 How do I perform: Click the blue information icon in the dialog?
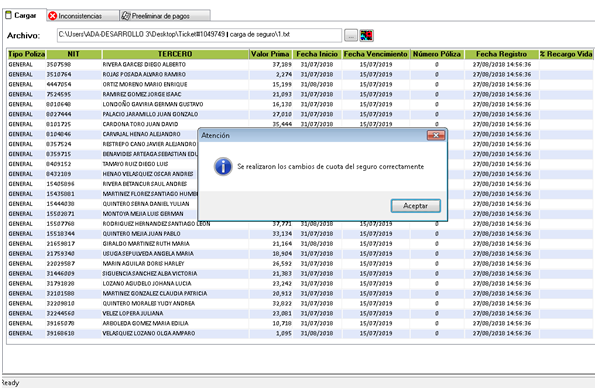pos(223,167)
